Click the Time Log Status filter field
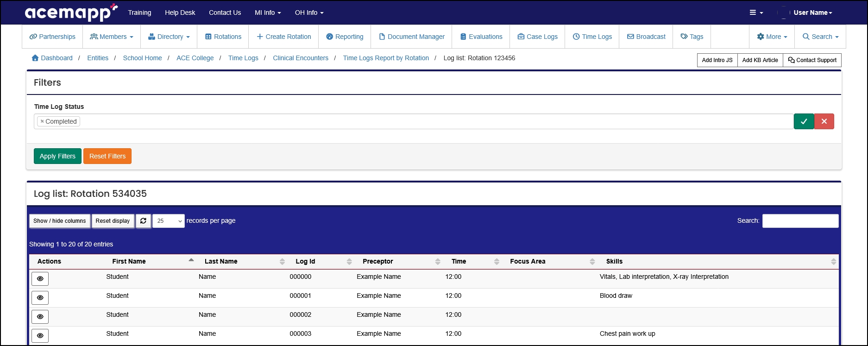 pyautogui.click(x=414, y=121)
